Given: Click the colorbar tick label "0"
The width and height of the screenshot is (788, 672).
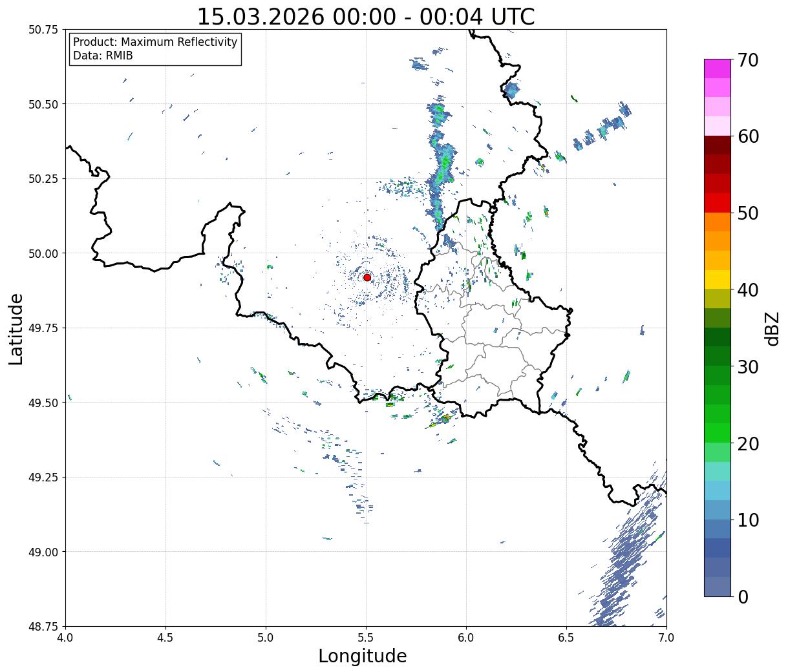Looking at the screenshot, I should (743, 596).
